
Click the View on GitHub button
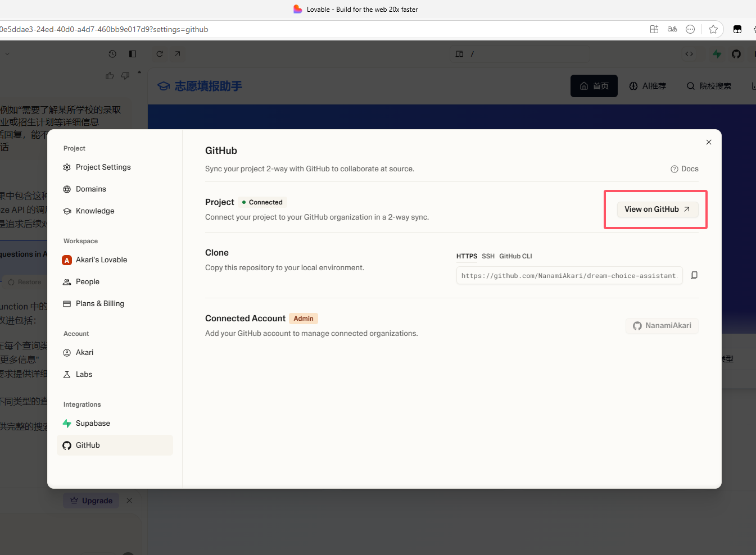tap(658, 210)
